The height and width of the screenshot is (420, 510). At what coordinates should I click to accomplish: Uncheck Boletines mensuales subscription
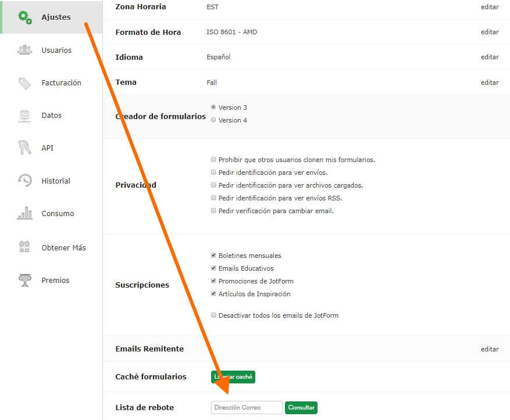coord(213,256)
